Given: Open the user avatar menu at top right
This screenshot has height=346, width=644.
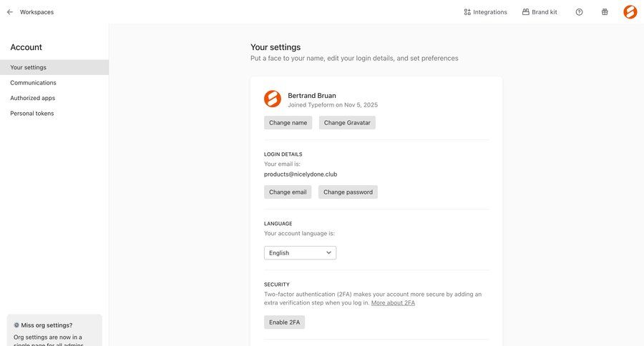Looking at the screenshot, I should (x=630, y=12).
